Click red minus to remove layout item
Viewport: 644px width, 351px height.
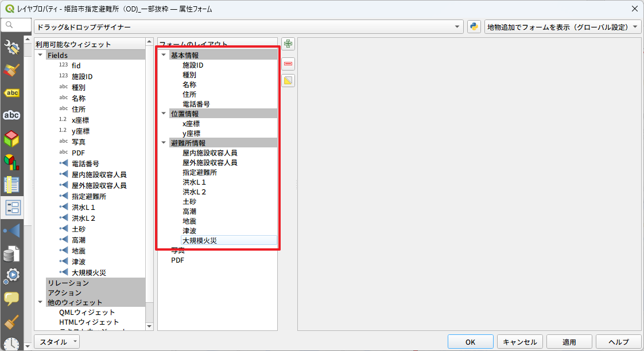tap(288, 63)
